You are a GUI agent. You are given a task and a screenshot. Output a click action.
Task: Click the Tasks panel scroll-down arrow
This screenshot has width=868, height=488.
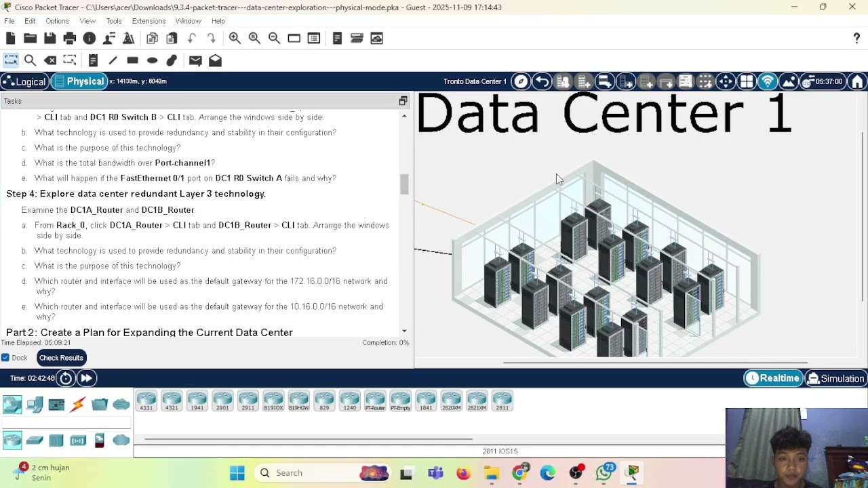point(405,331)
